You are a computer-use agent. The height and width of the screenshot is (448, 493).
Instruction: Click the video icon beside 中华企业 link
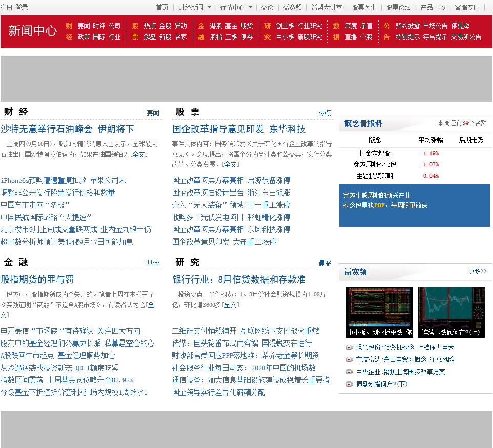tap(350, 372)
